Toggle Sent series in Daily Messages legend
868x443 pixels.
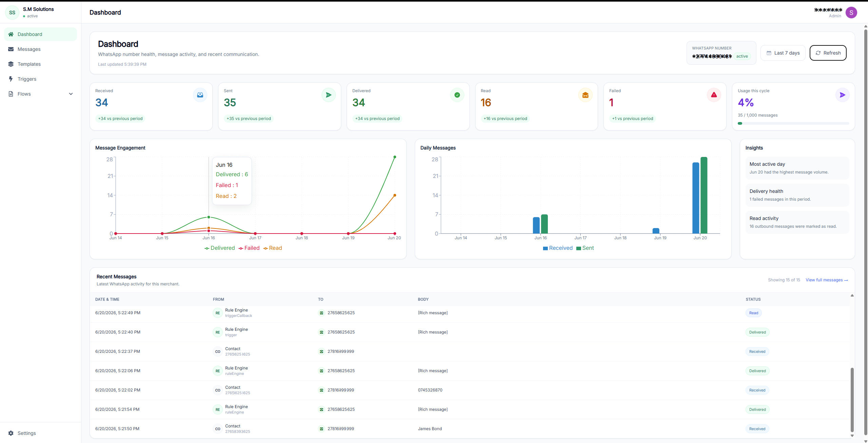point(585,248)
